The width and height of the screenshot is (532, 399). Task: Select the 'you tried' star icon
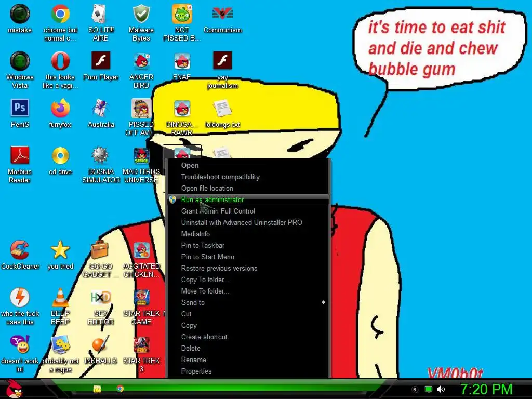click(60, 250)
